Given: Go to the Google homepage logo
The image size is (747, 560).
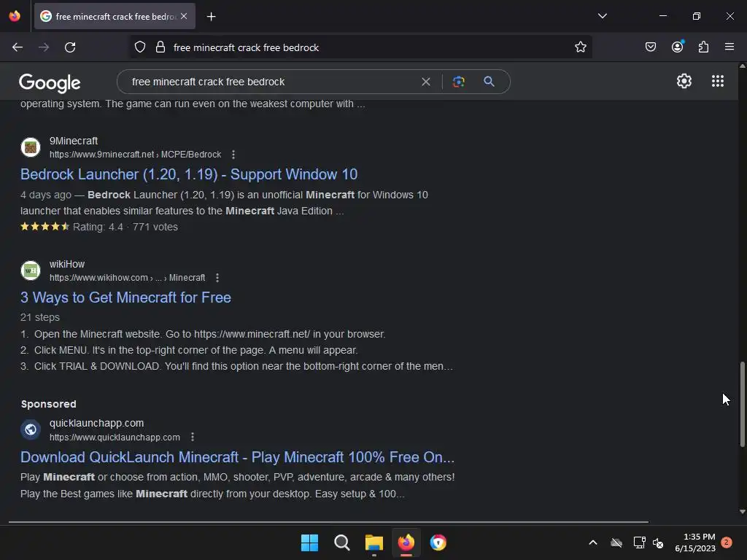Looking at the screenshot, I should coord(50,83).
